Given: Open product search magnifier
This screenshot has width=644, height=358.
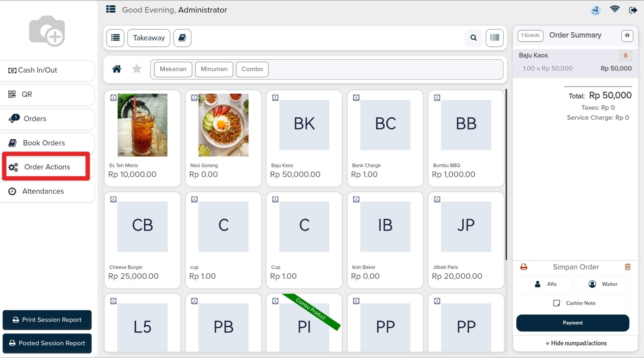Looking at the screenshot, I should click(474, 38).
